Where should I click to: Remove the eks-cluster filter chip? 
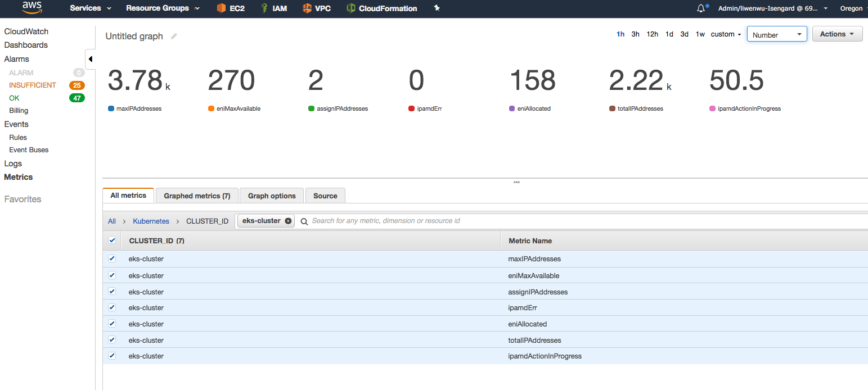(x=288, y=221)
